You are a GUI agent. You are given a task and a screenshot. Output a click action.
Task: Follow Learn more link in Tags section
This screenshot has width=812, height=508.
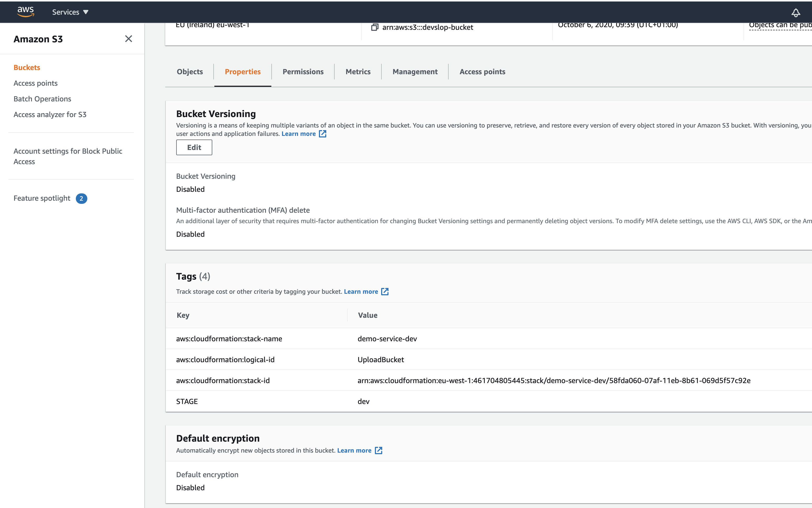[x=361, y=292]
